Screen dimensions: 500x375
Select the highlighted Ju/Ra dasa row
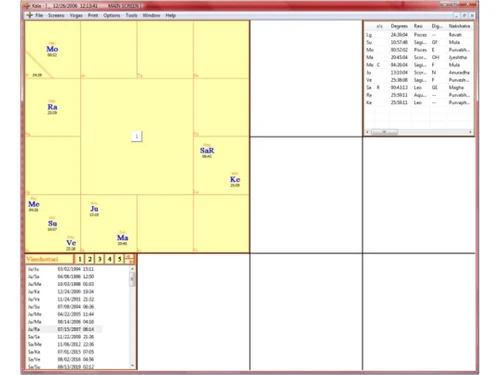(x=63, y=329)
